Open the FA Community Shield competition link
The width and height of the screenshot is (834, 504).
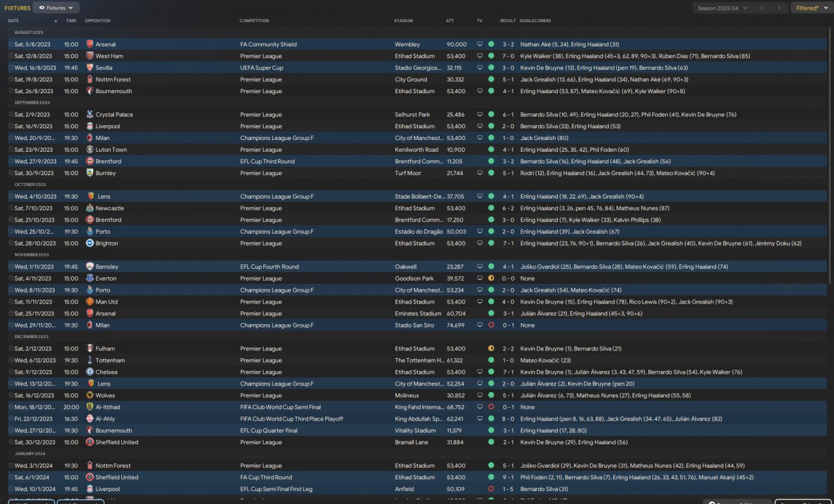(x=268, y=44)
